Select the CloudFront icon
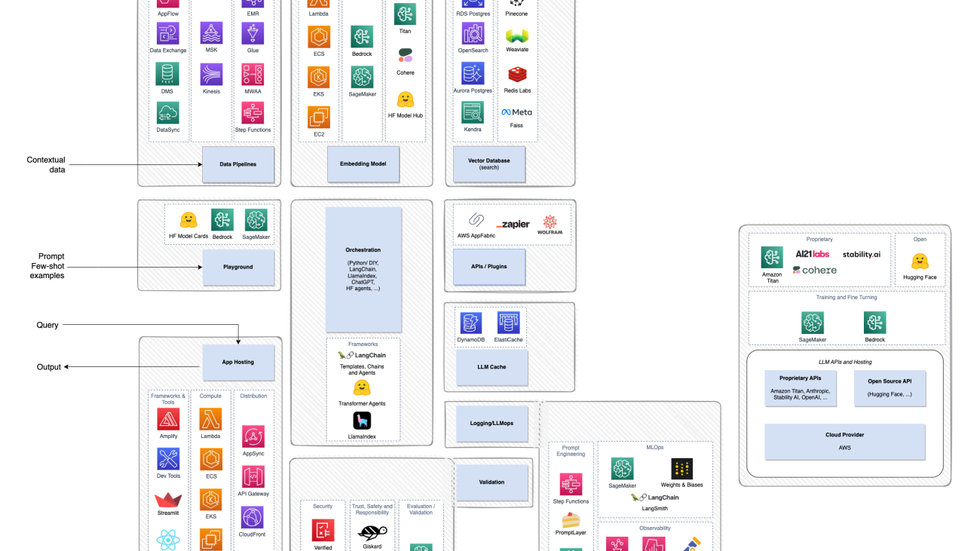The image size is (980, 551). tap(253, 517)
